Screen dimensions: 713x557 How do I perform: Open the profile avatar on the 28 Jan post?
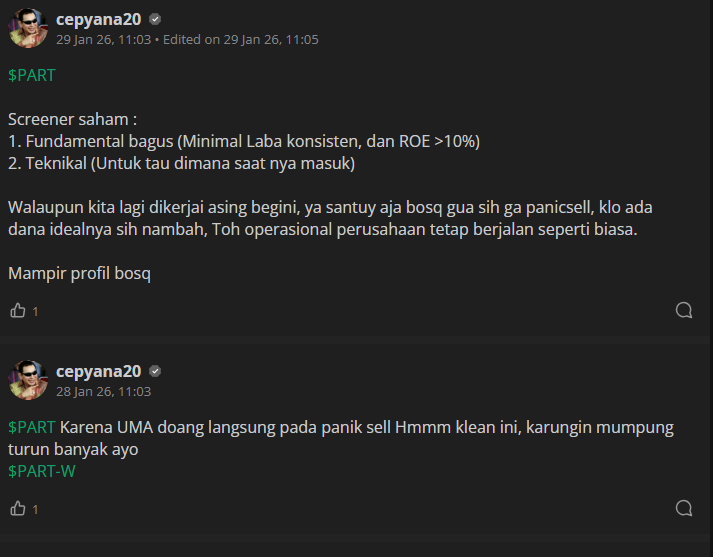(28, 380)
